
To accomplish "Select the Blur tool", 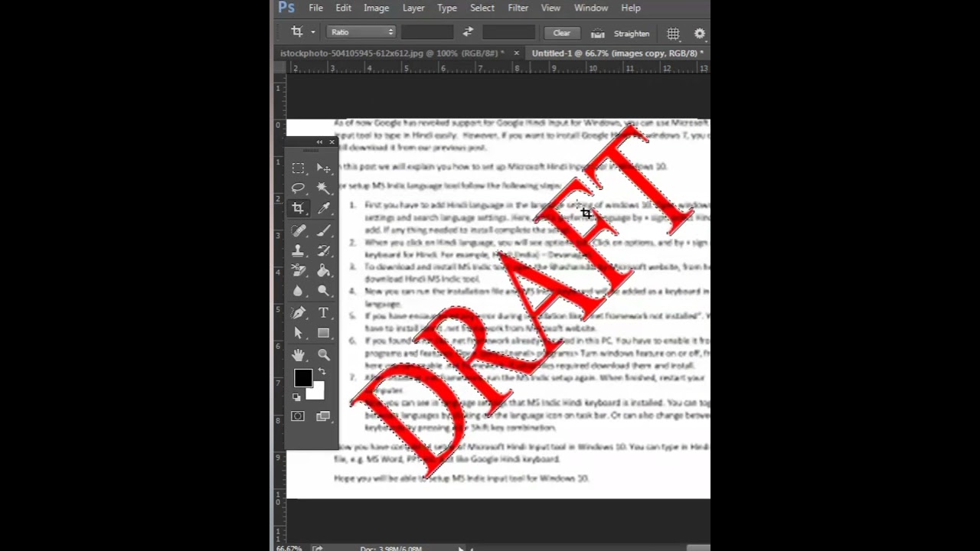I will coord(298,291).
